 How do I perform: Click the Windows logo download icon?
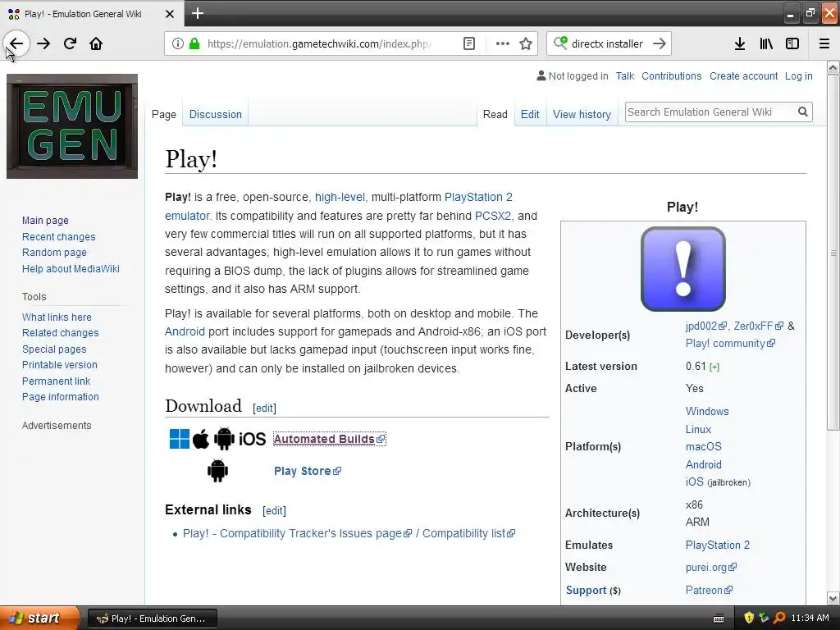pyautogui.click(x=180, y=439)
